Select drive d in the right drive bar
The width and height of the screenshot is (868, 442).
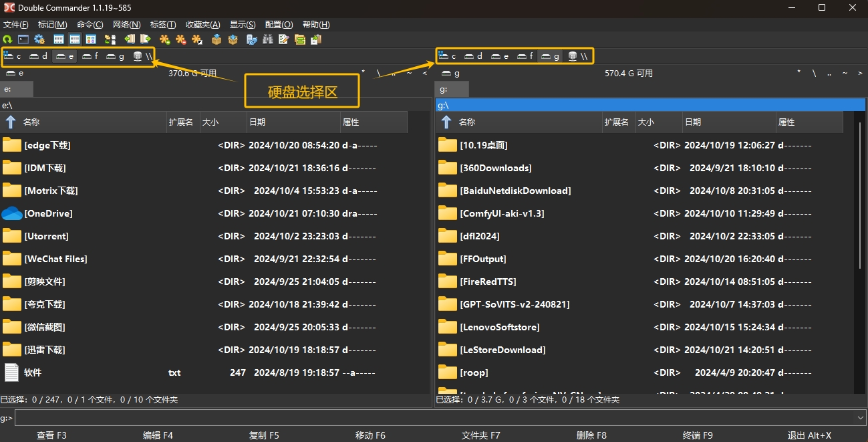click(x=474, y=56)
